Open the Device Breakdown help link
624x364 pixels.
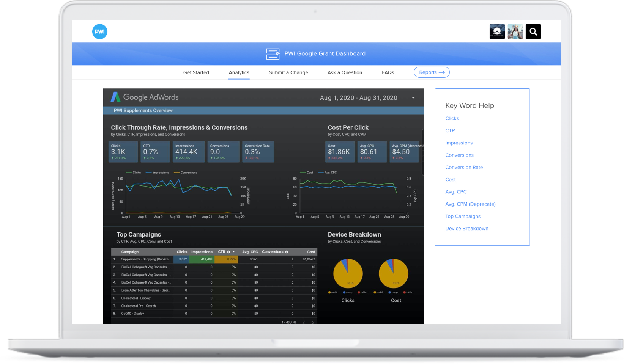(x=466, y=229)
